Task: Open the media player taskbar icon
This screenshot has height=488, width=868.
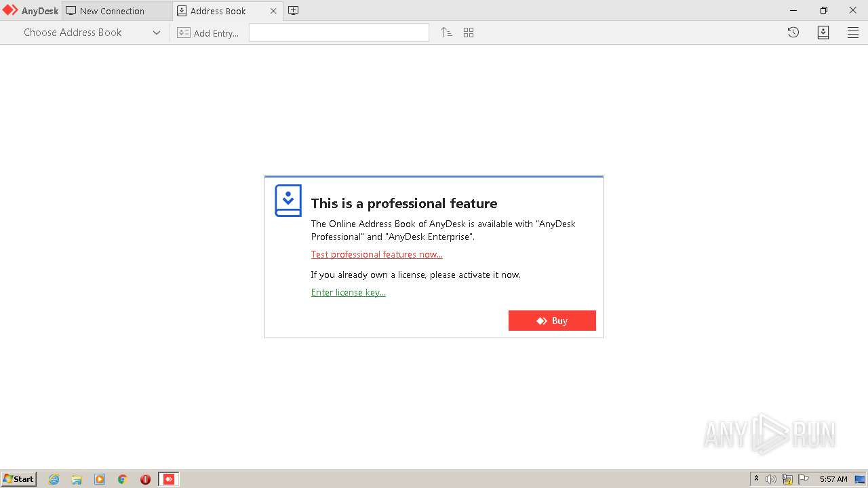Action: (100, 479)
